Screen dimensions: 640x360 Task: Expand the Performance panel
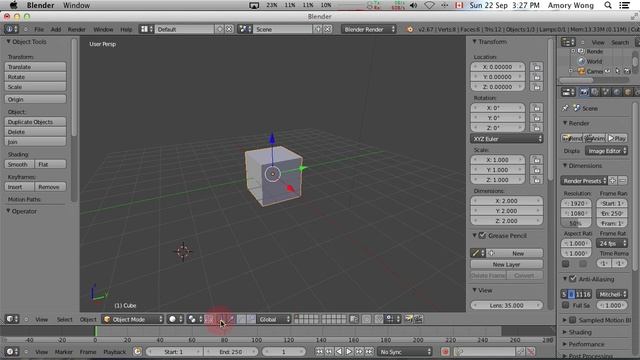click(586, 344)
